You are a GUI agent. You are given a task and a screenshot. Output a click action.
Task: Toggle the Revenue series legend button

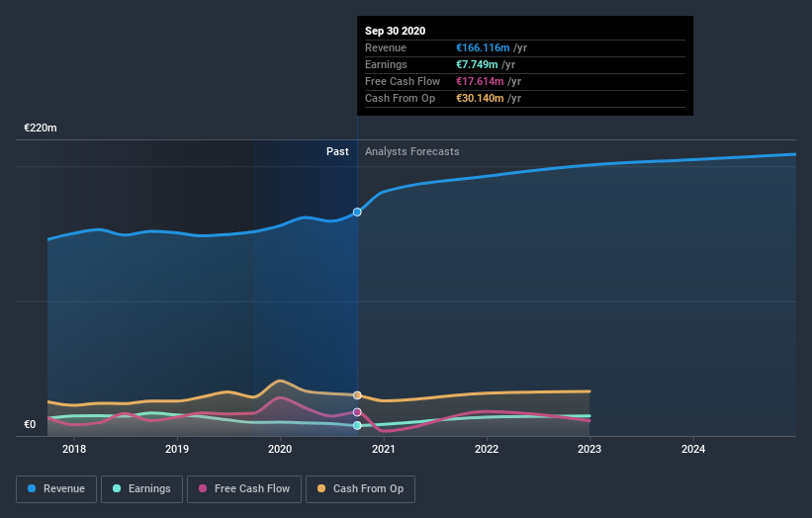[56, 489]
